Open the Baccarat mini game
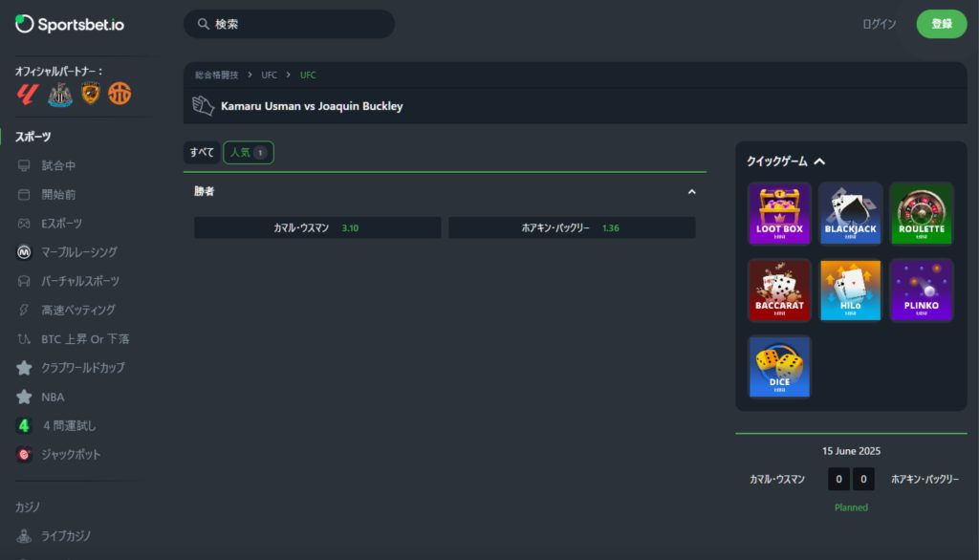 [779, 291]
